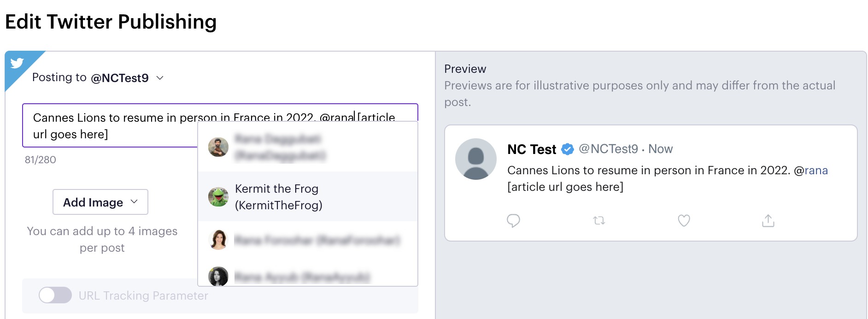Choose the last mention suggestion in list
Screen dimensions: 868x319
tap(308, 276)
